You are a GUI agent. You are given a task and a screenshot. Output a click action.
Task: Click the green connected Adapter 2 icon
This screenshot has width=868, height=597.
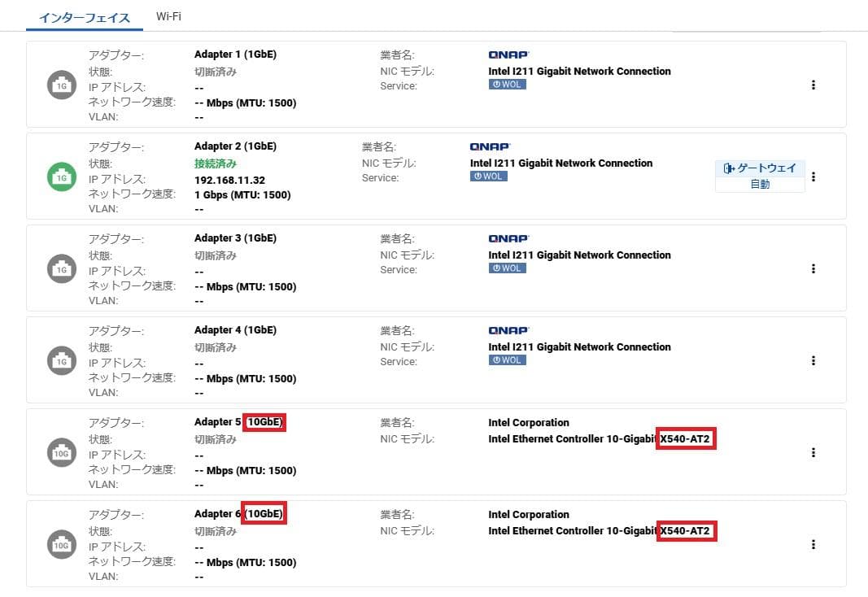(x=61, y=177)
